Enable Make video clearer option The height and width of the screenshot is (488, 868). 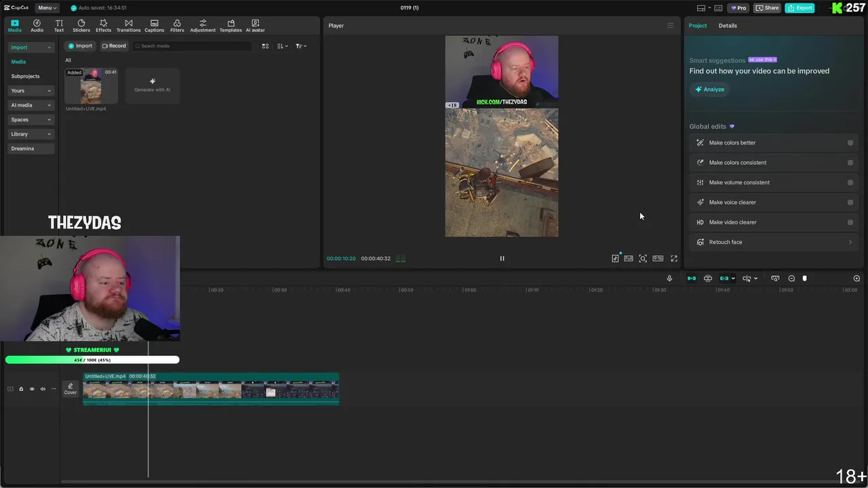coord(850,222)
